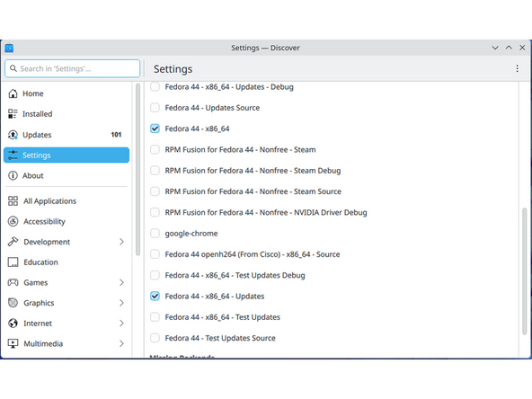Open the kebab menu beside Settings heading
This screenshot has width=532, height=399.
click(517, 68)
